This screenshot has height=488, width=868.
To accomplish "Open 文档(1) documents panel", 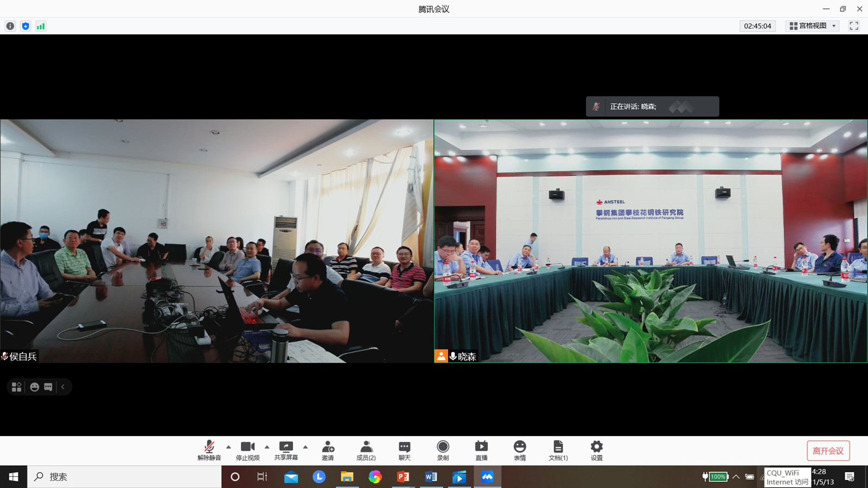I will click(x=558, y=450).
